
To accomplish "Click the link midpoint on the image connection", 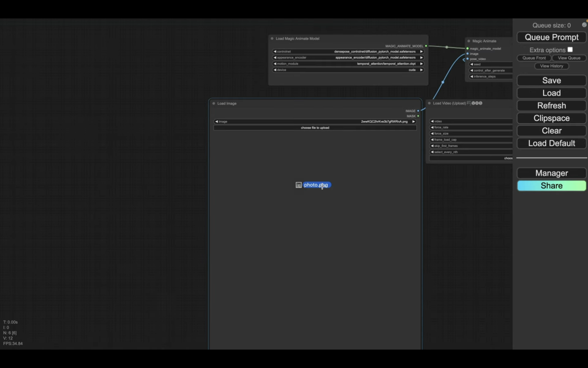I will coord(443,82).
